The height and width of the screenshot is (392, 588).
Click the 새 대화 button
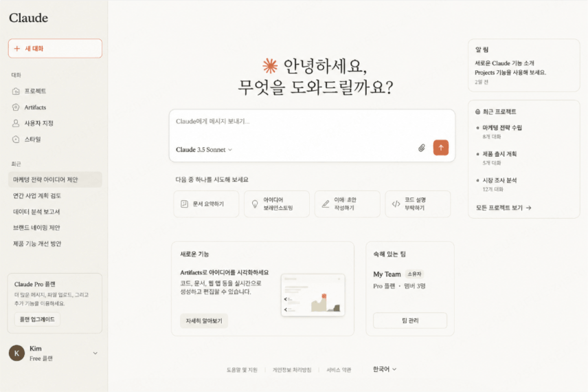point(55,48)
